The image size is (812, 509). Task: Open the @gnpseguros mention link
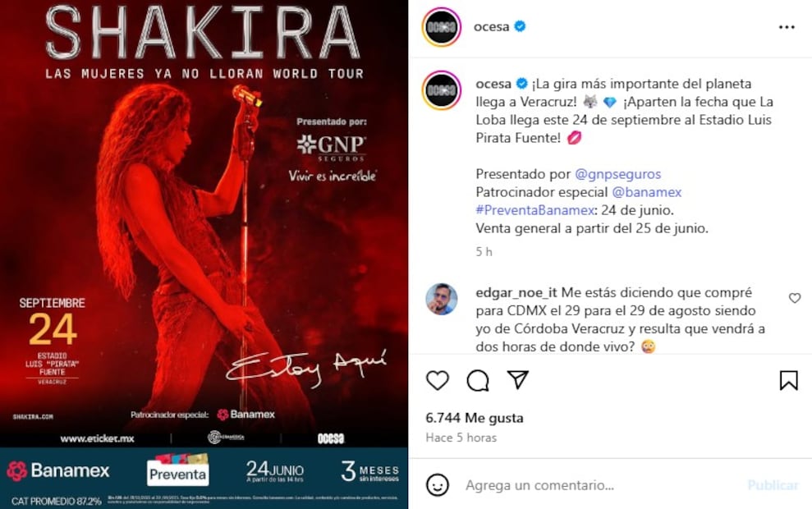pyautogui.click(x=617, y=174)
